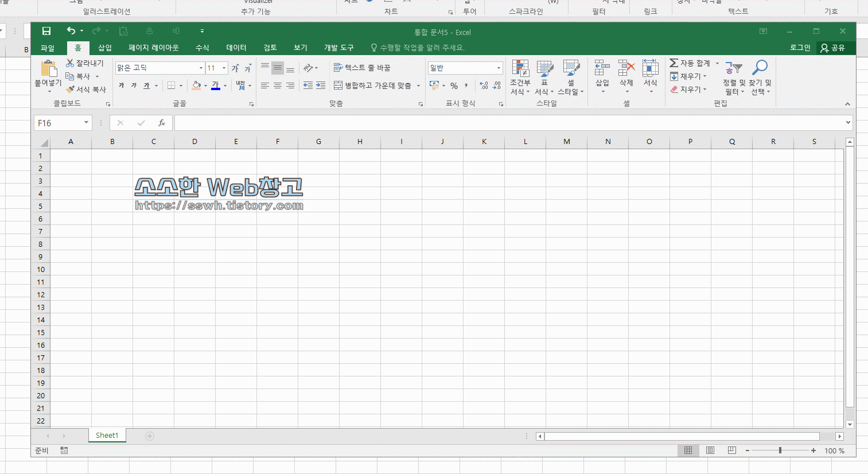
Task: Decrease font size with small 가 icon
Action: tap(248, 68)
